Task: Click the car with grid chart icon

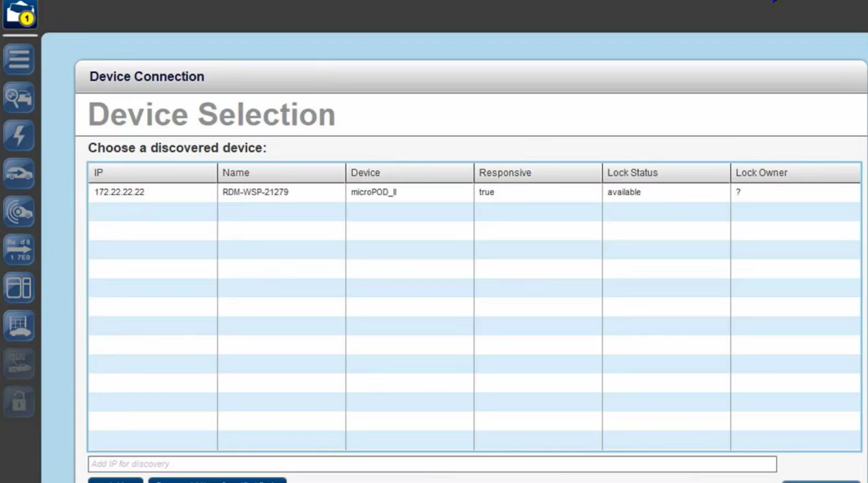Action: [x=19, y=326]
